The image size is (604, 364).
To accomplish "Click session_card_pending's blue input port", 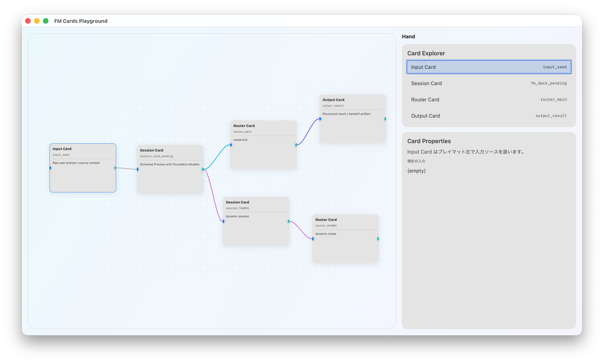I will [x=137, y=169].
